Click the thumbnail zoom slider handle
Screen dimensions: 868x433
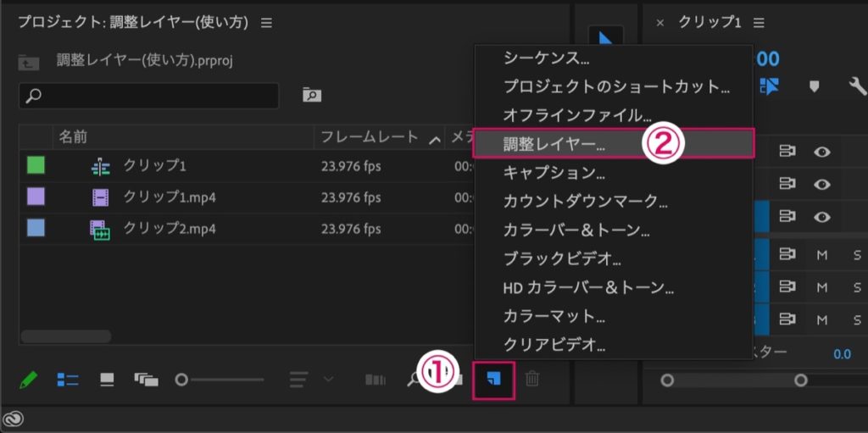[181, 380]
